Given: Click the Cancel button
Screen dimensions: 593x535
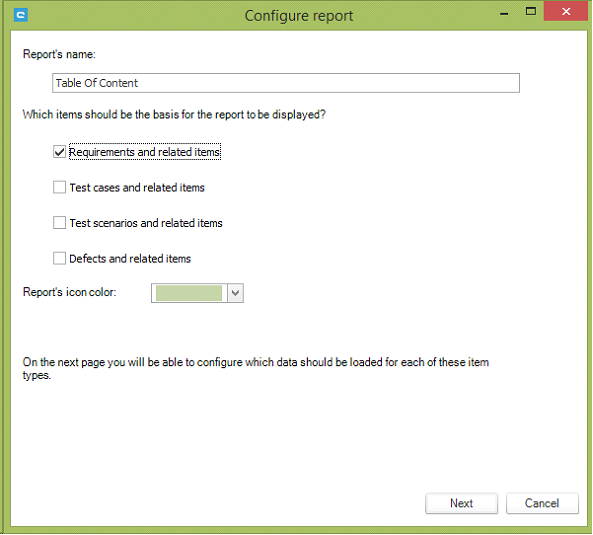Looking at the screenshot, I should 542,503.
